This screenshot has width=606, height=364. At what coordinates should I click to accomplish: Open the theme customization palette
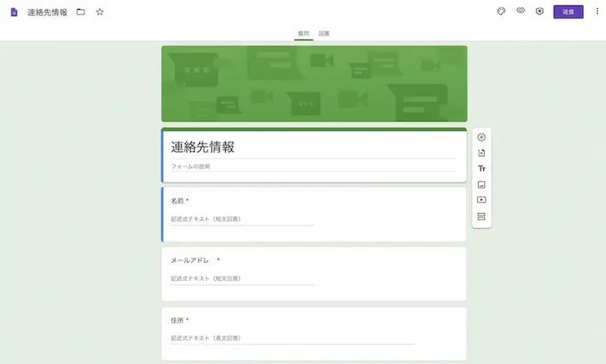click(x=501, y=12)
